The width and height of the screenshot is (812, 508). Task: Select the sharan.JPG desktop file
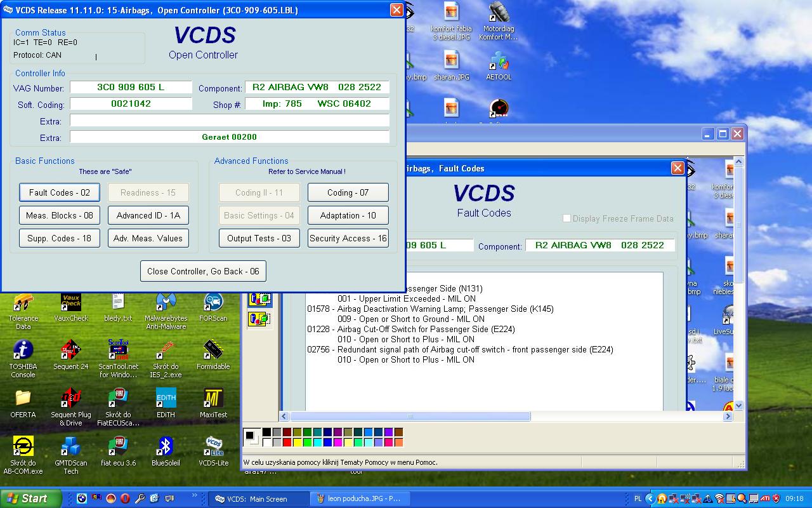click(451, 66)
